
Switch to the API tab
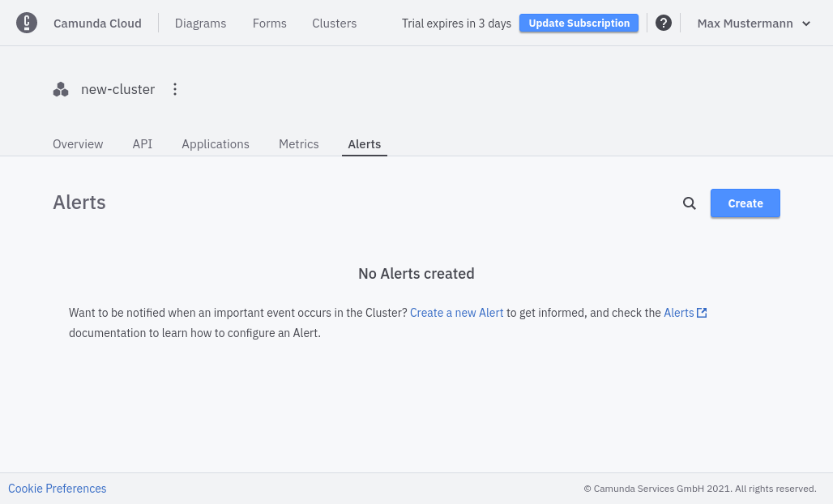(143, 144)
